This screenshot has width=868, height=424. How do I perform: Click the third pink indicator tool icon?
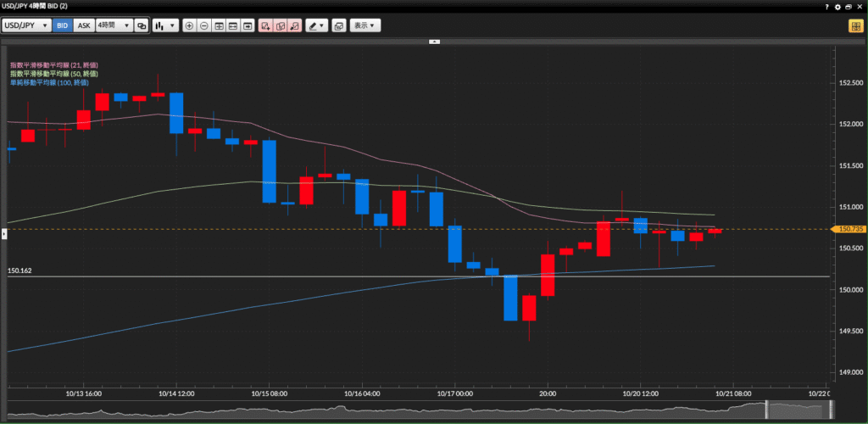[293, 25]
